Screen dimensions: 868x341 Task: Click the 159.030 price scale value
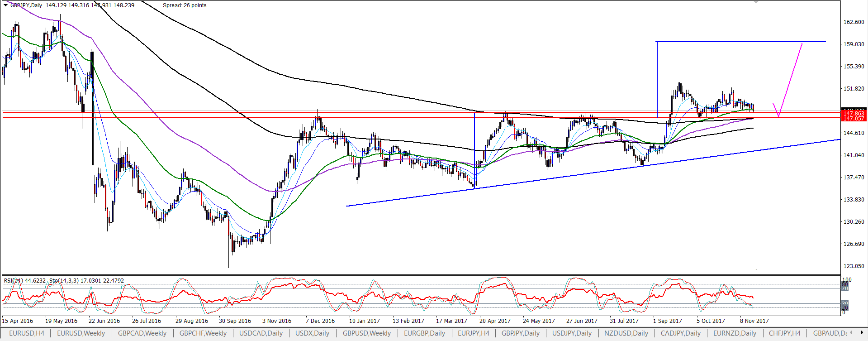(854, 44)
